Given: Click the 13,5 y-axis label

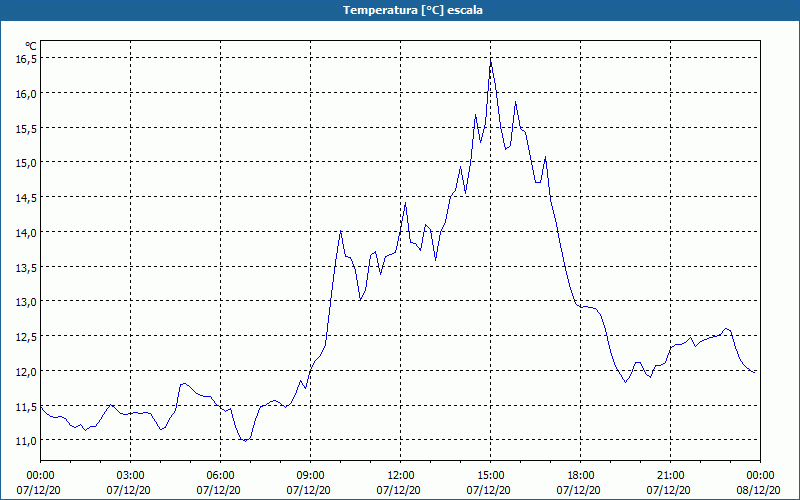Looking at the screenshot, I should (26, 267).
